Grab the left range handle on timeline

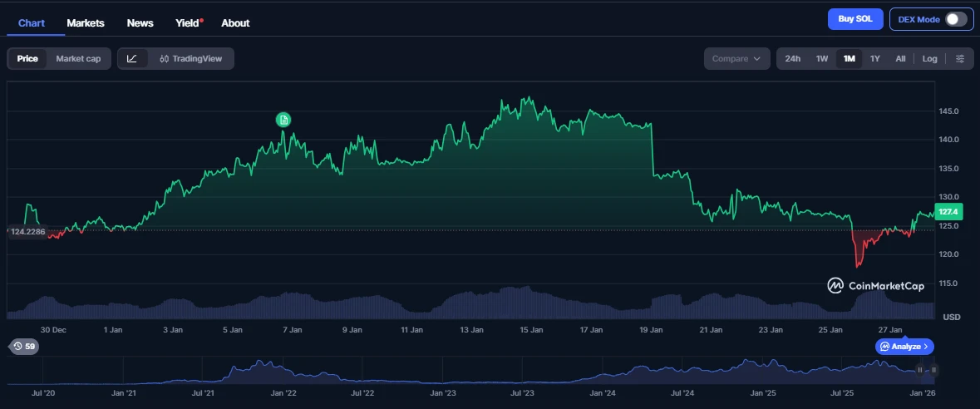click(920, 370)
